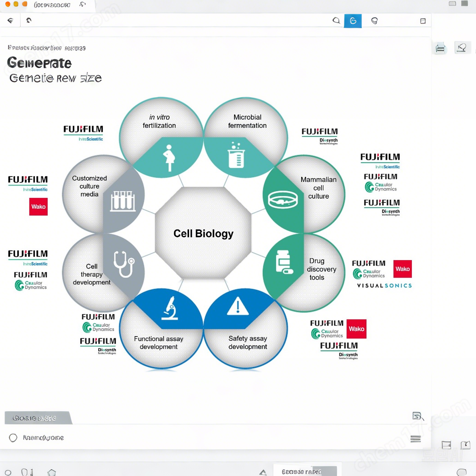Viewport: 476px width, 476px height.
Task: Click the printer icon in right panel
Action: click(440, 48)
